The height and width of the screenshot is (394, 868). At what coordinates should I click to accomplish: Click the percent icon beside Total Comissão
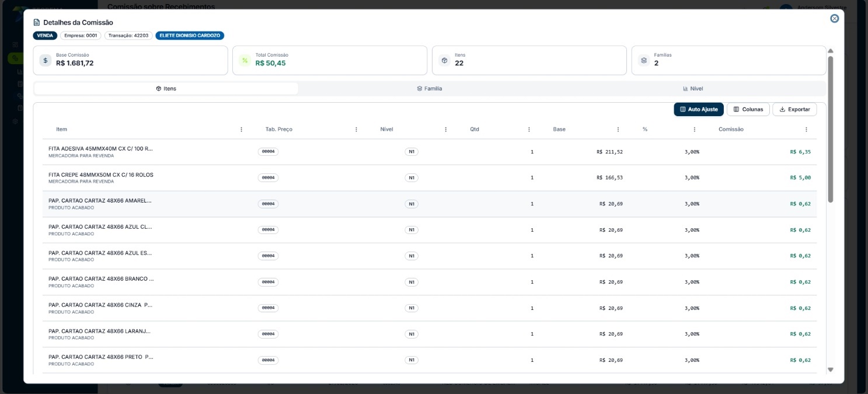pos(245,60)
